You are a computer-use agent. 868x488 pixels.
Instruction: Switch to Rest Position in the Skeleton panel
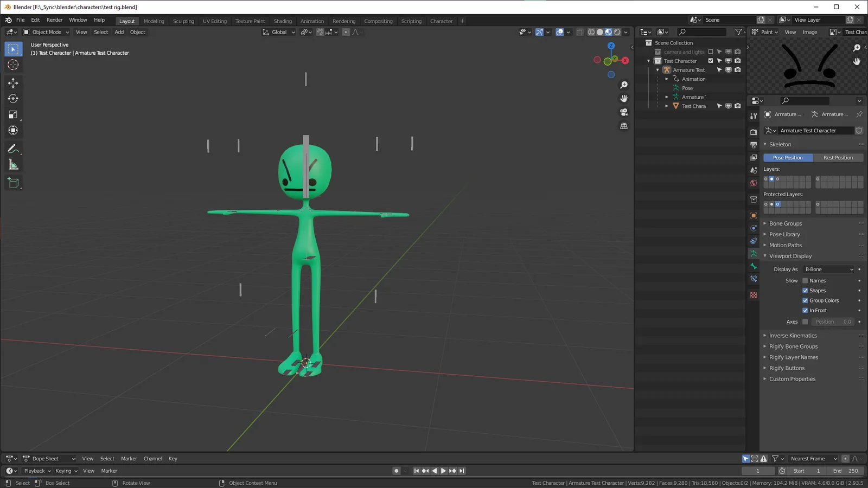(x=839, y=157)
